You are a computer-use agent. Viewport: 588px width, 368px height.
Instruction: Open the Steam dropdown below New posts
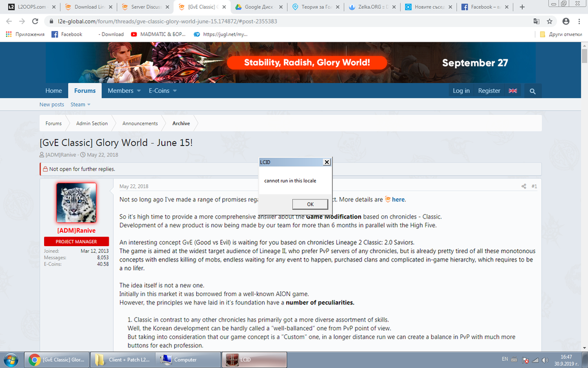[x=80, y=104]
